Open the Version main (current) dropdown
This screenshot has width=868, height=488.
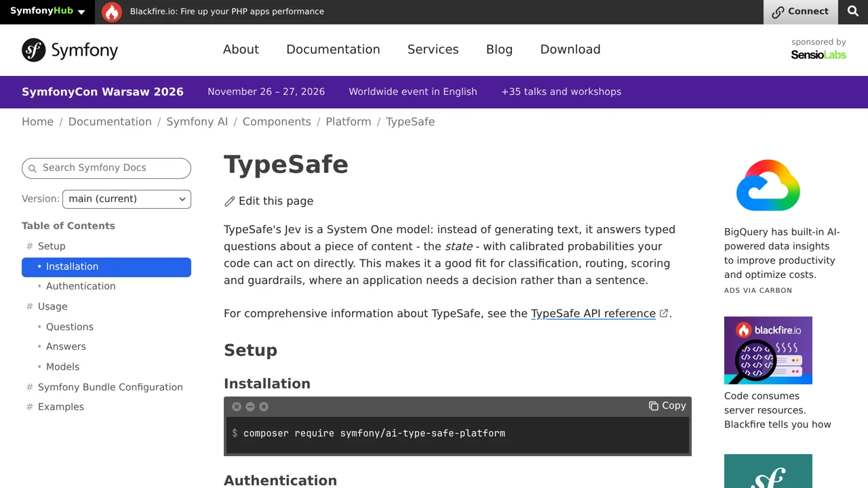127,199
